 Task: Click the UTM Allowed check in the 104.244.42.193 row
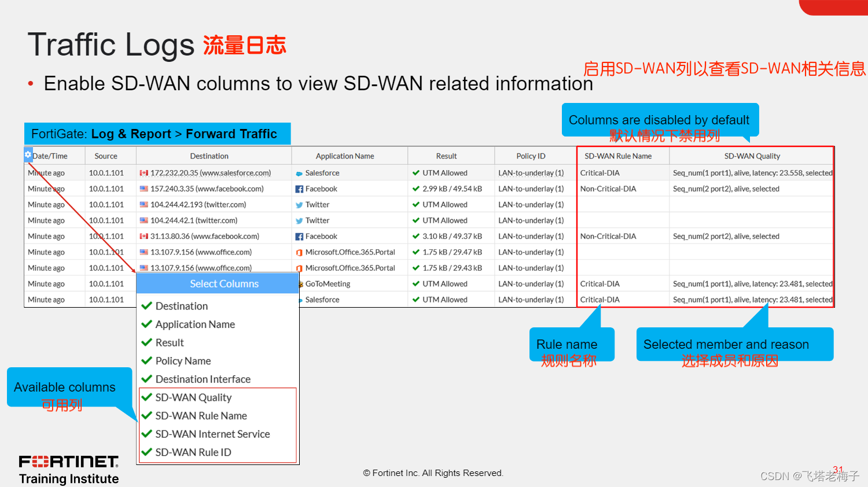[x=416, y=205]
